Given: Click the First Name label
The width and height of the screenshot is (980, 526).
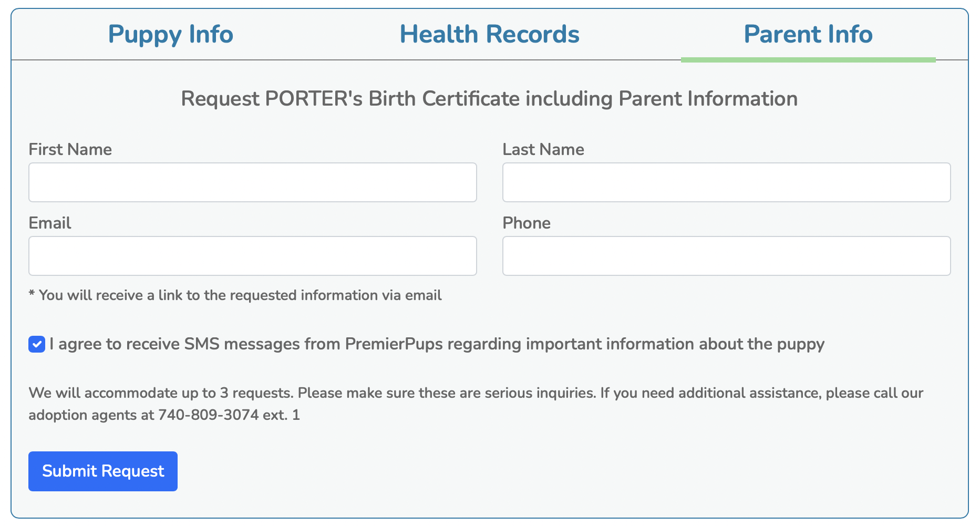Looking at the screenshot, I should 70,149.
